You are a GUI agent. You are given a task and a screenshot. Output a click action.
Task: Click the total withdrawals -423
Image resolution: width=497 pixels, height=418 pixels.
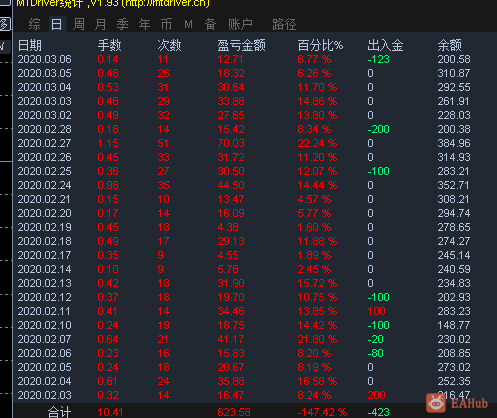378,412
